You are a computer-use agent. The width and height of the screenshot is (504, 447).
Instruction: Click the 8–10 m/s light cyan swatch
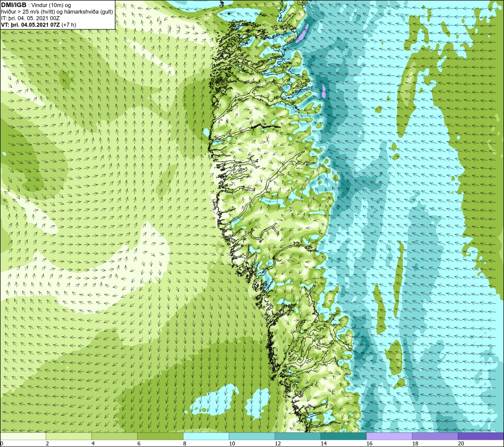point(206,436)
